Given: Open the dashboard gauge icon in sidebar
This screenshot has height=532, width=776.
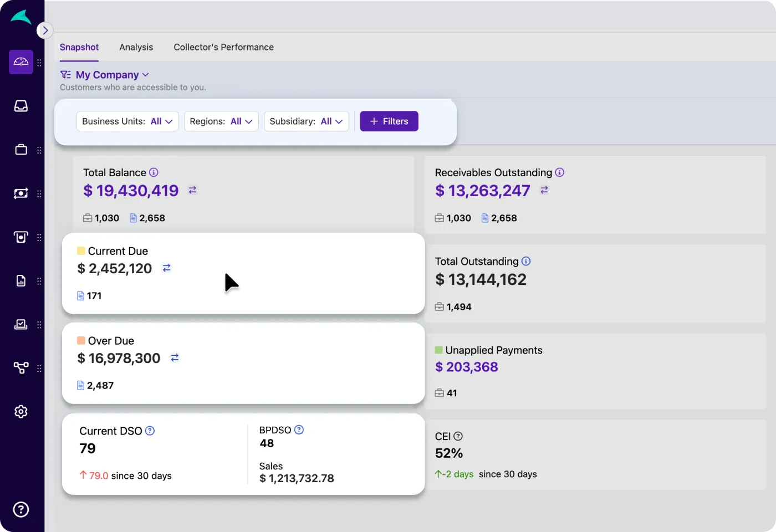Looking at the screenshot, I should point(21,62).
